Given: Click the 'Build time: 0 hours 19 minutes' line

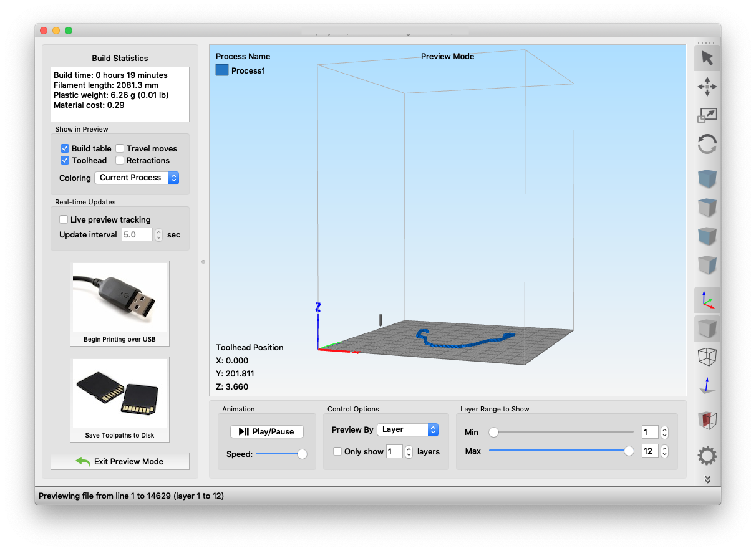Looking at the screenshot, I should 110,75.
